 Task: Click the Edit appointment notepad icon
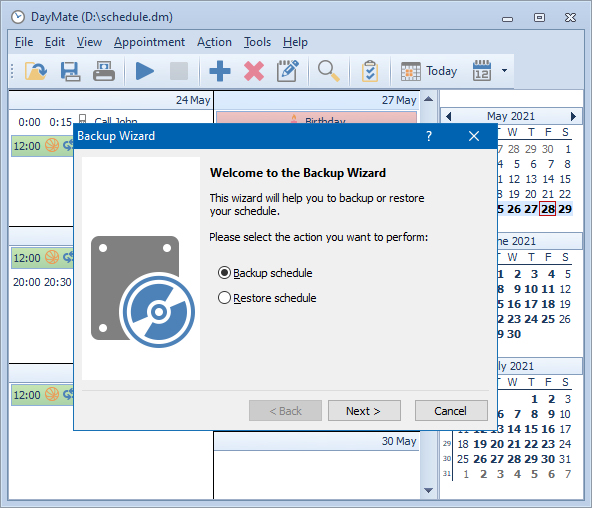(288, 71)
